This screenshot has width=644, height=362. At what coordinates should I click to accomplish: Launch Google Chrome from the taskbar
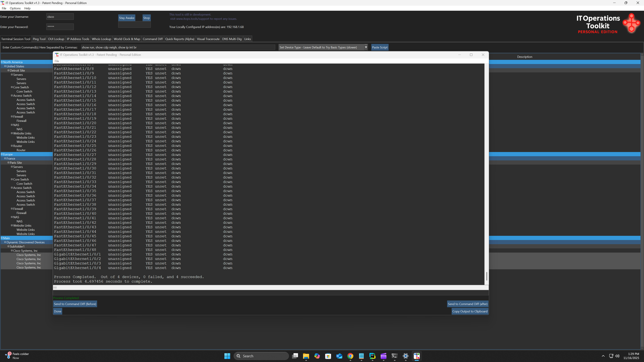350,356
